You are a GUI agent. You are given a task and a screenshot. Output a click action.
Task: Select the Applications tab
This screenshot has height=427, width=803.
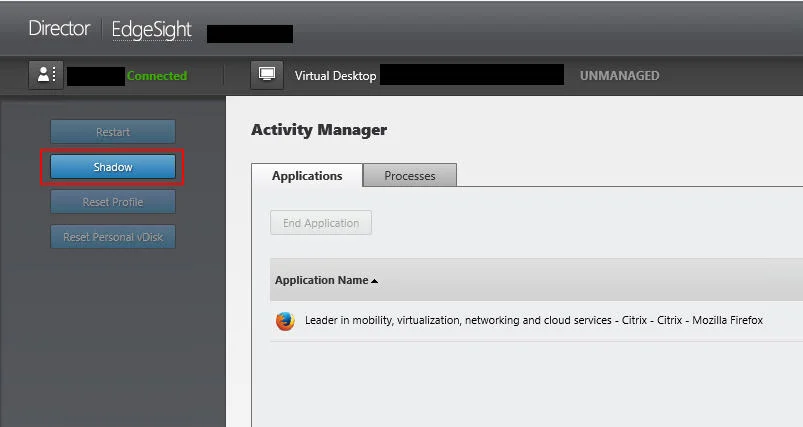307,176
